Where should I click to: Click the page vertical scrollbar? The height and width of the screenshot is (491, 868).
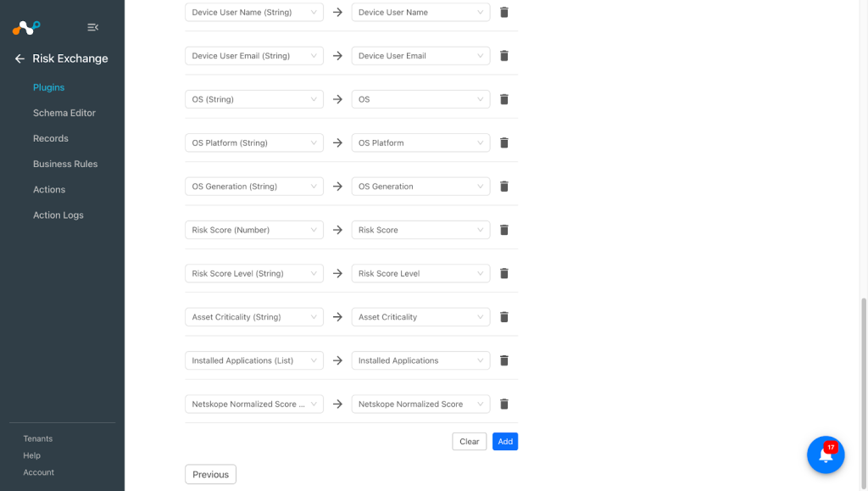pos(864,393)
